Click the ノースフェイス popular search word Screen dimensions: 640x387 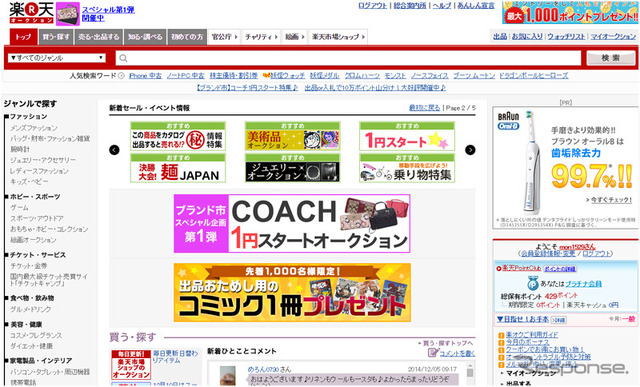(x=429, y=76)
